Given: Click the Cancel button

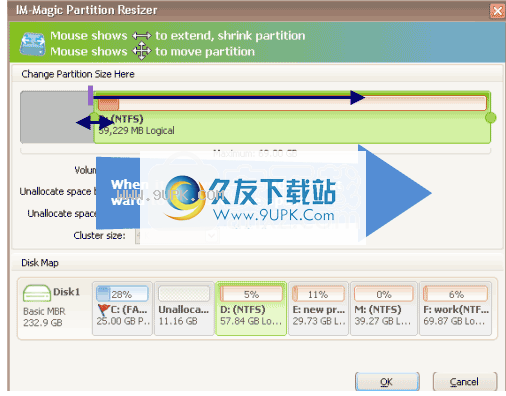Looking at the screenshot, I should [x=465, y=382].
